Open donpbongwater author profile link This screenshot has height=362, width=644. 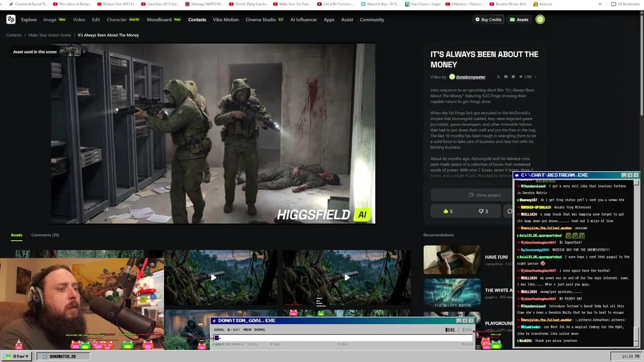470,77
